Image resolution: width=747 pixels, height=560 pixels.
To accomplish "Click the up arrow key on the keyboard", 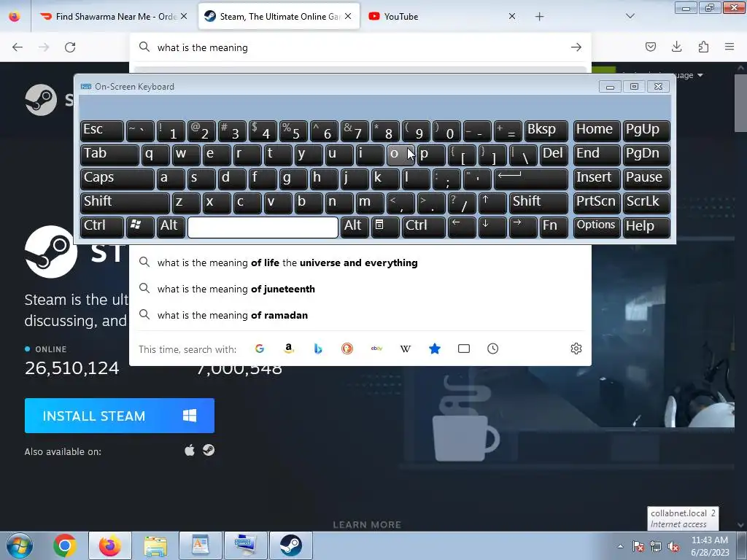I will click(x=492, y=202).
